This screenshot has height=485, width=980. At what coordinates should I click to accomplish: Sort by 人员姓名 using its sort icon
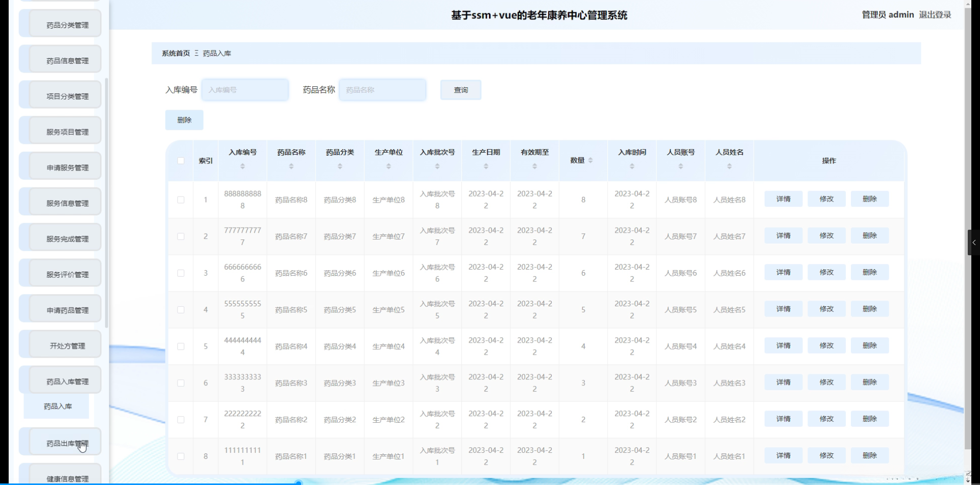(x=729, y=166)
